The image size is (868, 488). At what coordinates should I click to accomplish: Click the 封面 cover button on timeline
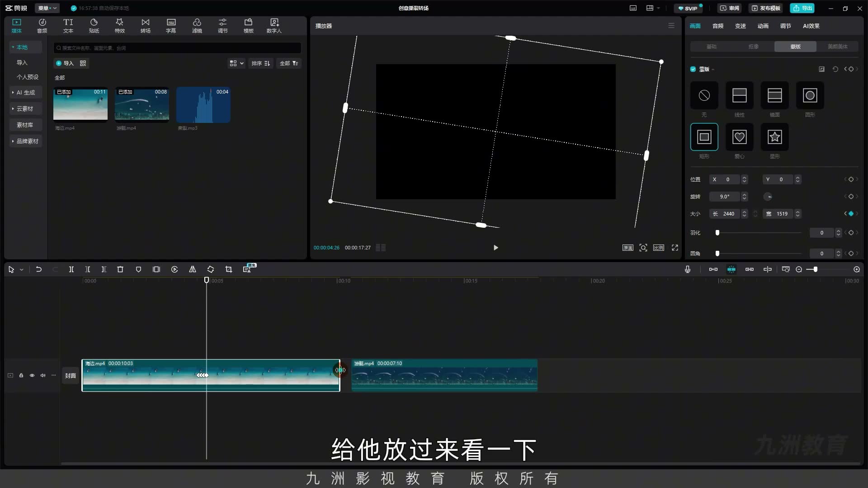[70, 375]
